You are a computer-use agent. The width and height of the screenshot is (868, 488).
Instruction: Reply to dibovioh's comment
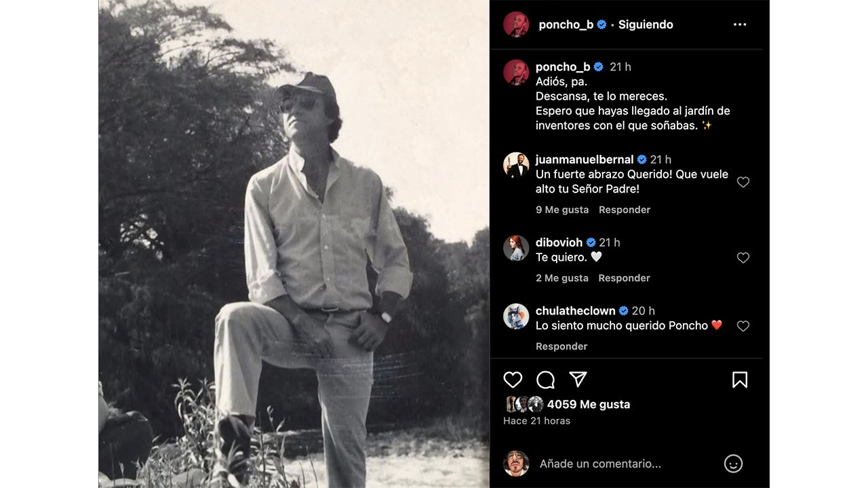624,279
